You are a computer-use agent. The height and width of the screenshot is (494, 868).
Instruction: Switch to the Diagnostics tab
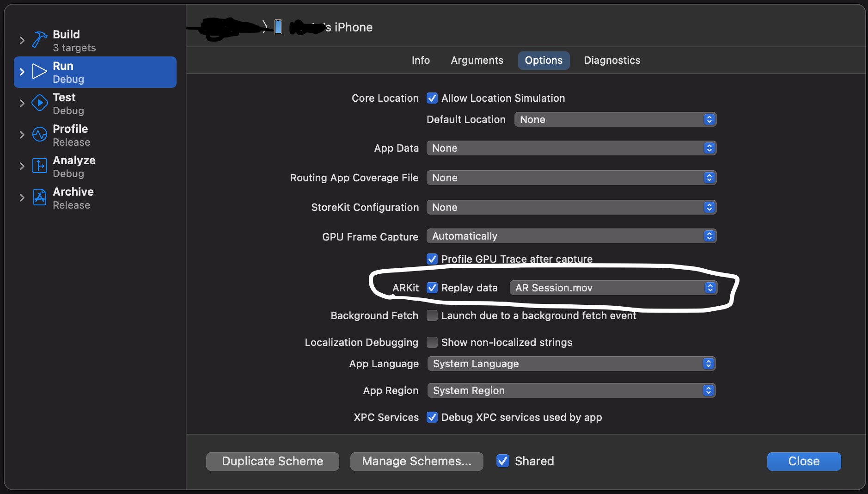tap(612, 60)
